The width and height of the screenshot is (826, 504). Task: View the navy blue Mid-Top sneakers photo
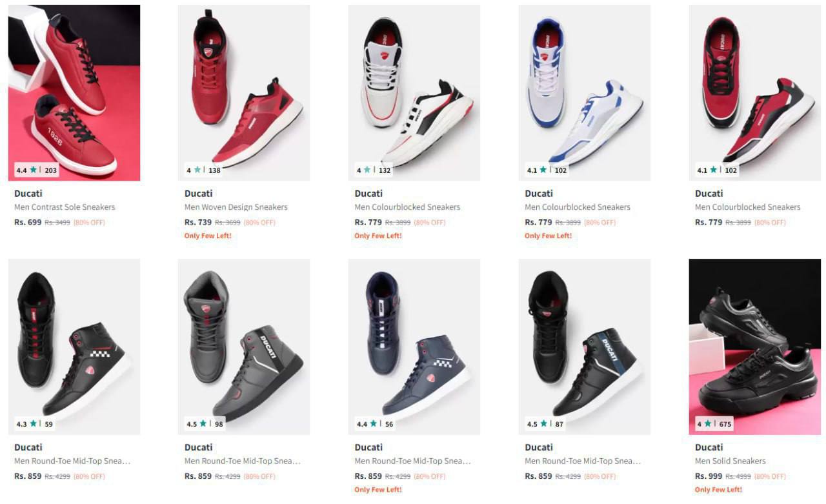pyautogui.click(x=414, y=347)
